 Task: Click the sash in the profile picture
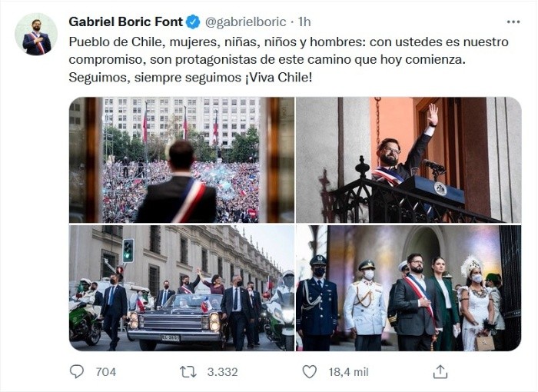pyautogui.click(x=38, y=43)
